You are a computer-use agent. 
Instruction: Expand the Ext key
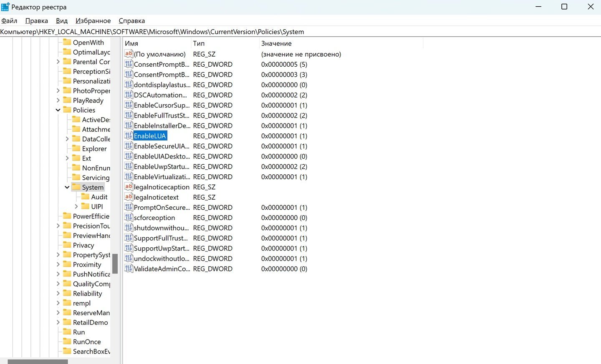67,158
